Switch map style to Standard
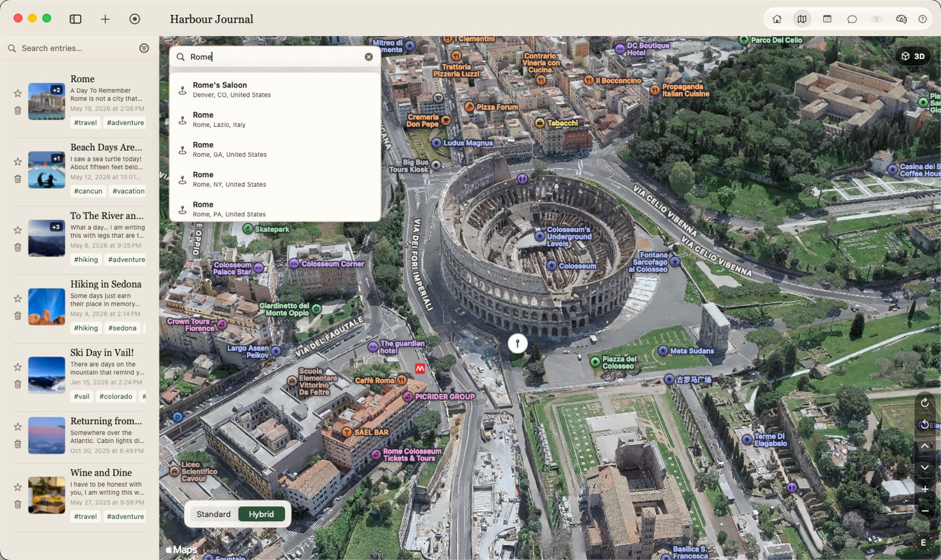This screenshot has width=941, height=560. [214, 514]
